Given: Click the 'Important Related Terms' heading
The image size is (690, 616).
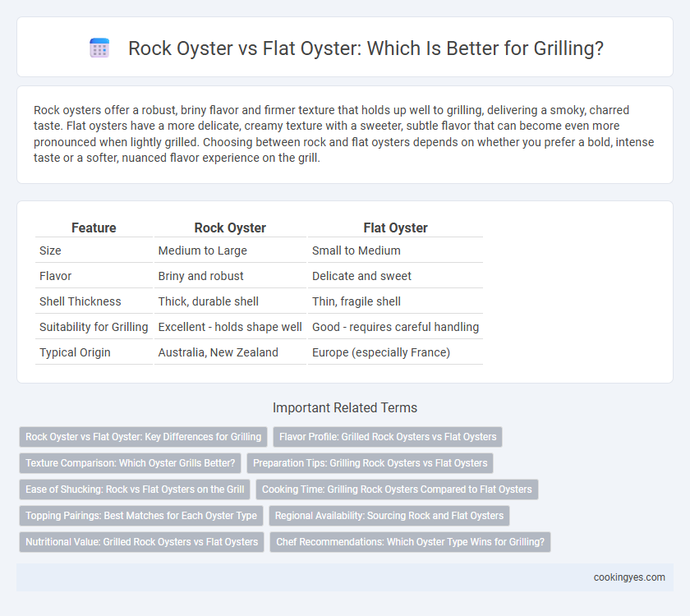Looking at the screenshot, I should pyautogui.click(x=345, y=408).
